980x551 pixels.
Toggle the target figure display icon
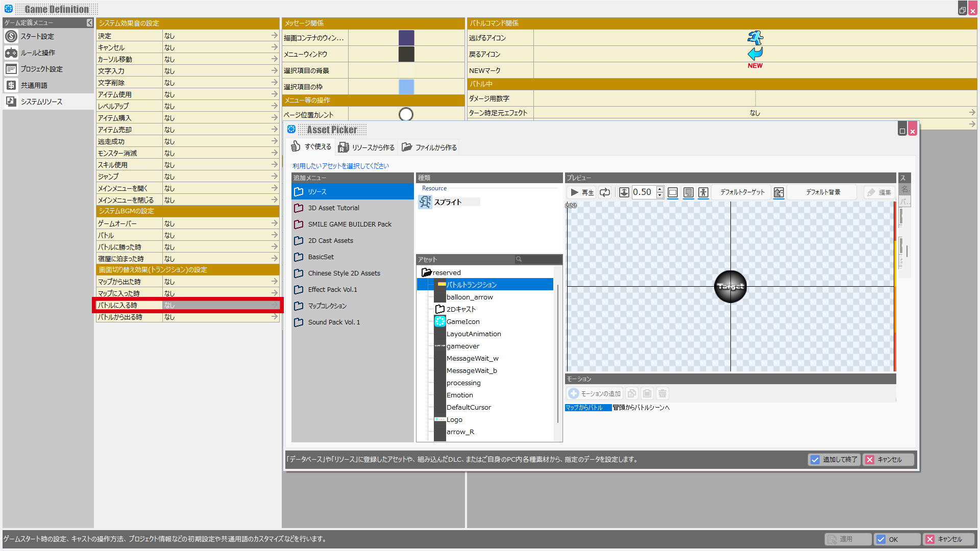(x=703, y=192)
